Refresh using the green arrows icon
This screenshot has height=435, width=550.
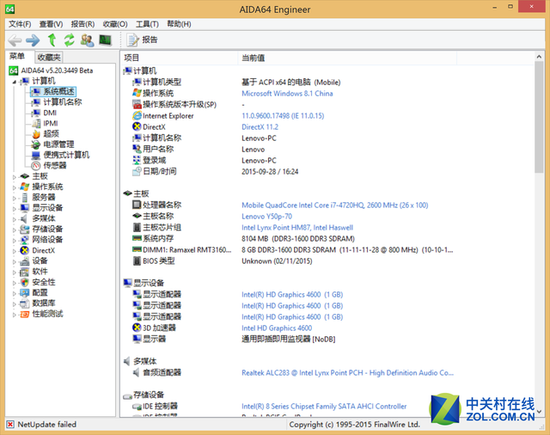(x=69, y=40)
